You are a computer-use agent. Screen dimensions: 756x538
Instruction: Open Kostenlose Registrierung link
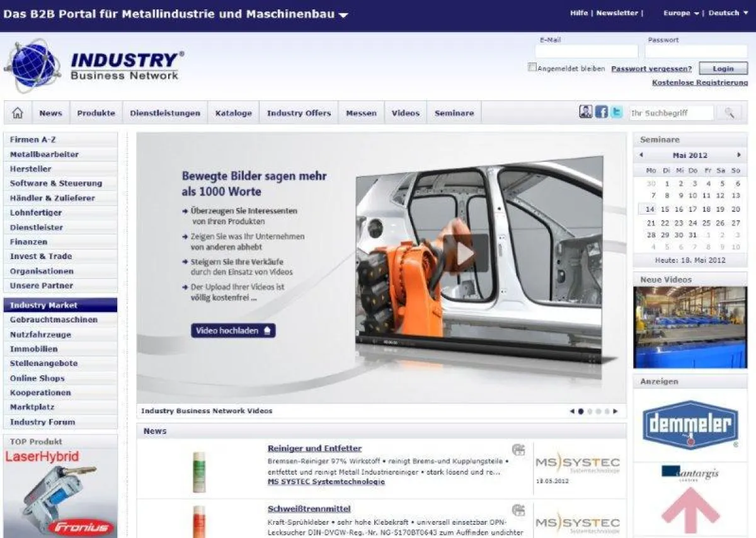(x=699, y=82)
